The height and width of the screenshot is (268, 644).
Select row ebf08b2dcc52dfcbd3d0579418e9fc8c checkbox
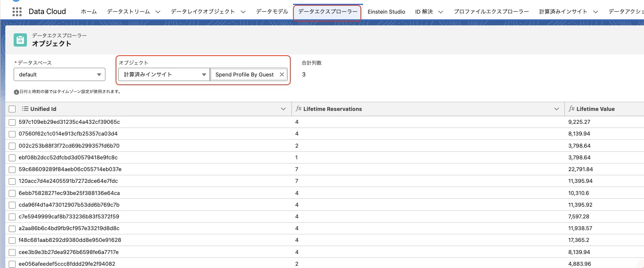click(12, 158)
